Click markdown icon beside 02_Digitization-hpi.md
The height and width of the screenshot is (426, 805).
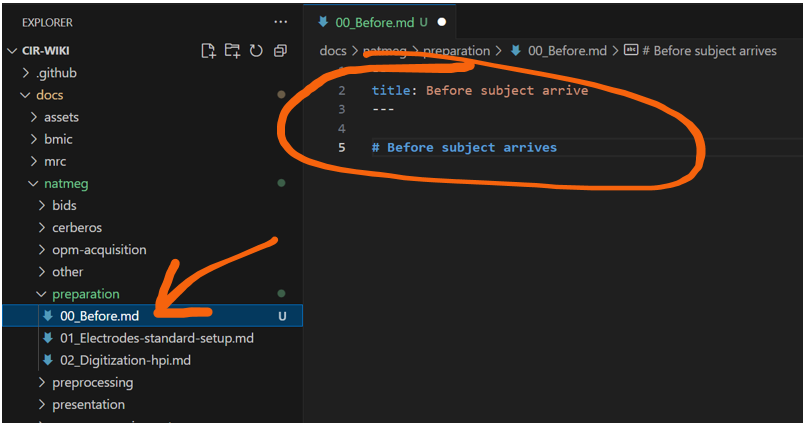pos(47,360)
